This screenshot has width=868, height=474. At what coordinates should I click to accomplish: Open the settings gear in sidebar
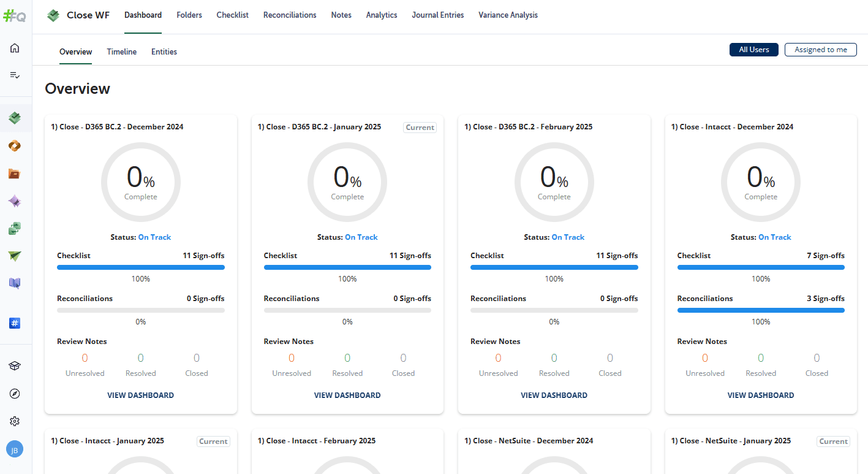15,421
